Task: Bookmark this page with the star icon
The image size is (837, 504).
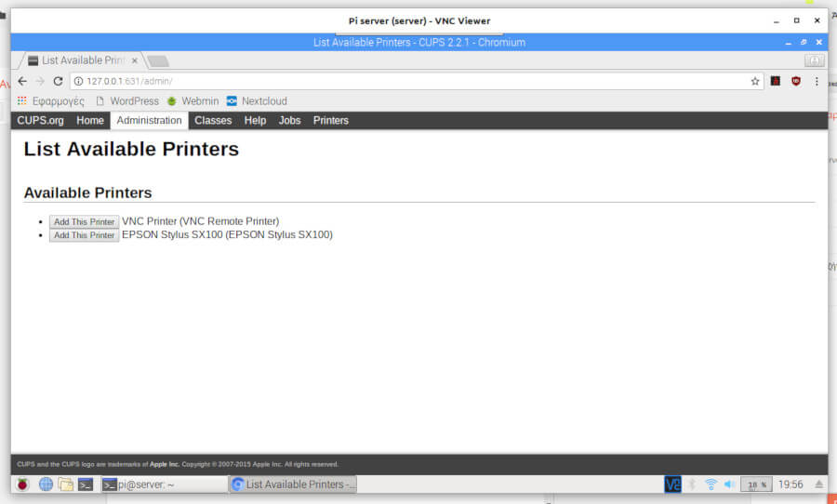Action: [755, 81]
